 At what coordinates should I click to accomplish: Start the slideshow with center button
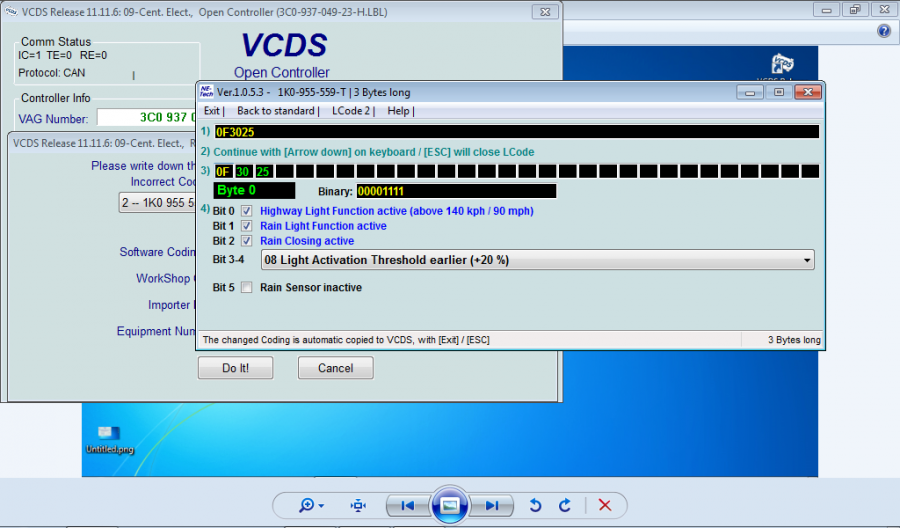(449, 505)
